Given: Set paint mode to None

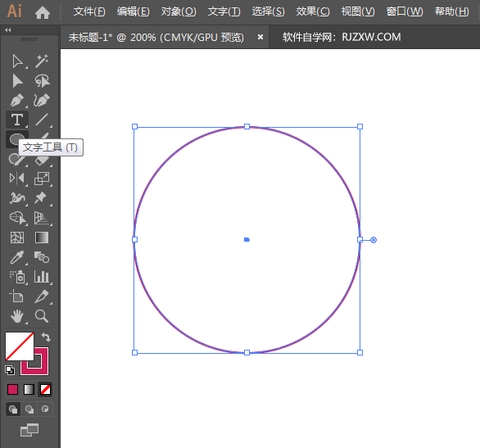Looking at the screenshot, I should [x=46, y=390].
